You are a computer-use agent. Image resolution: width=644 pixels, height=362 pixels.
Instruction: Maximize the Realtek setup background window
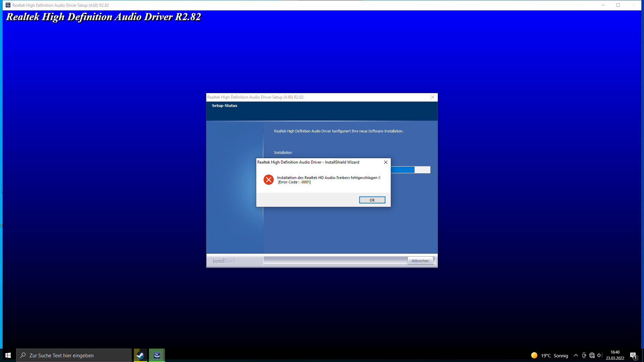point(618,5)
